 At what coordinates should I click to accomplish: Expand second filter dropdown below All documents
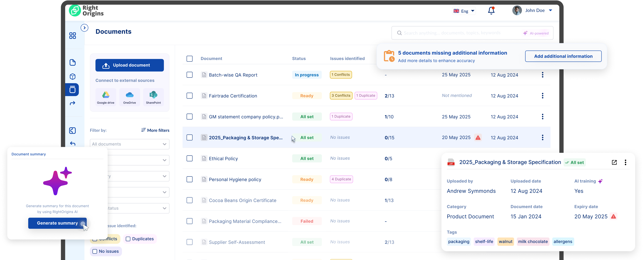tap(138, 160)
